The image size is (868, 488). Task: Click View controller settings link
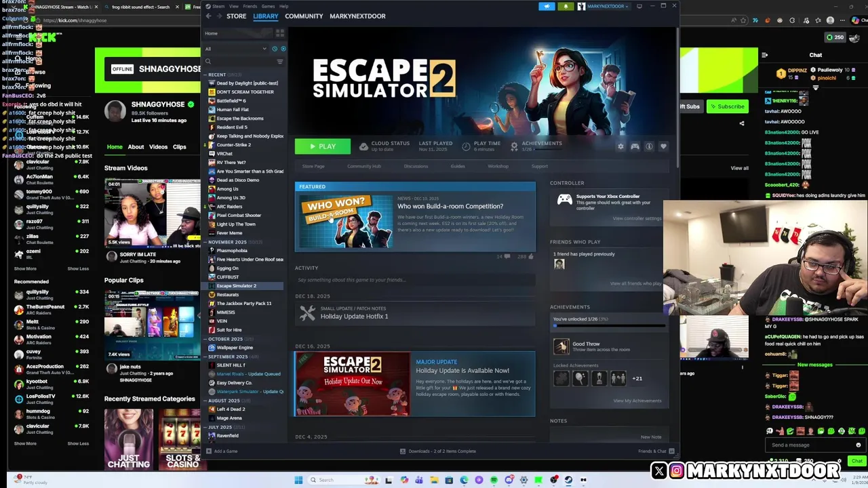tap(637, 218)
